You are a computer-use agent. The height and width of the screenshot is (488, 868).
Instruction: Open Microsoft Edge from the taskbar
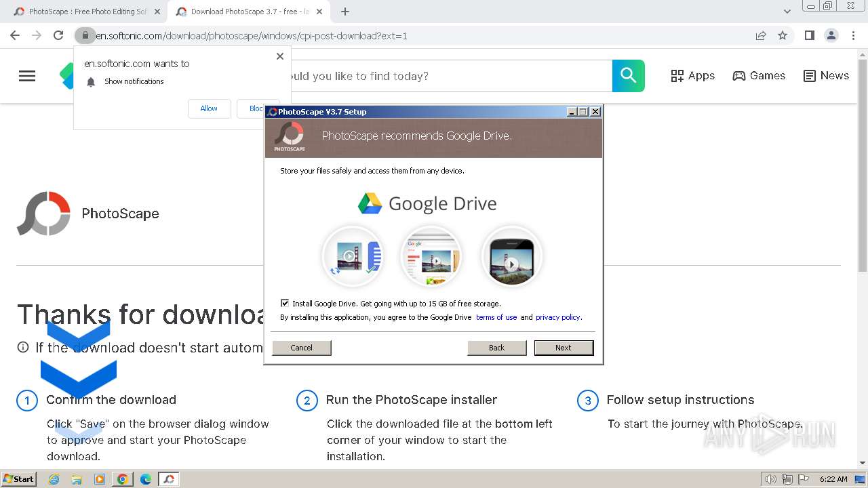146,479
